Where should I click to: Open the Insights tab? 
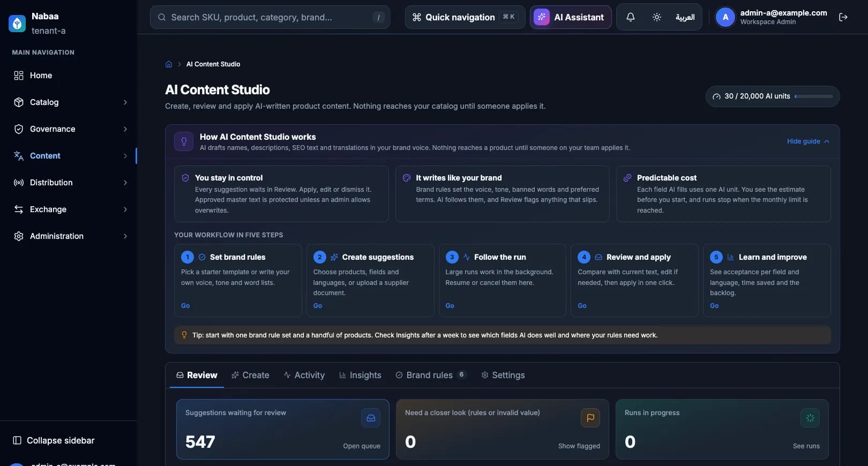[360, 375]
